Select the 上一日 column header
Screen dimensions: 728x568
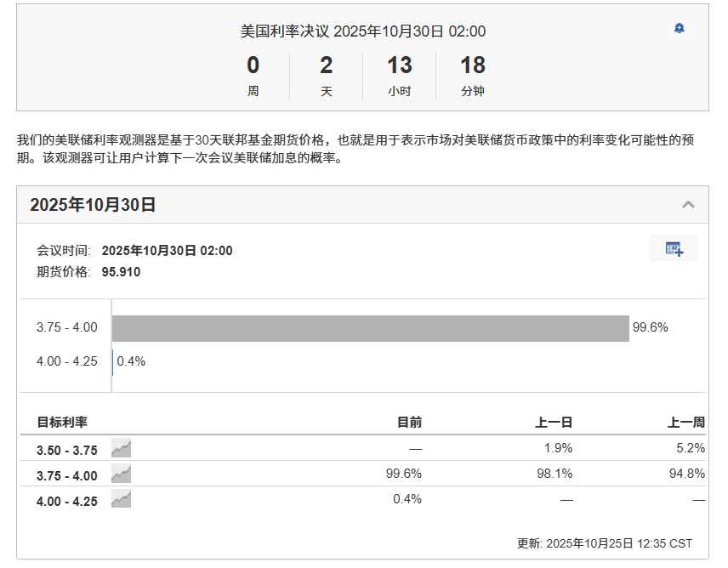pyautogui.click(x=554, y=423)
